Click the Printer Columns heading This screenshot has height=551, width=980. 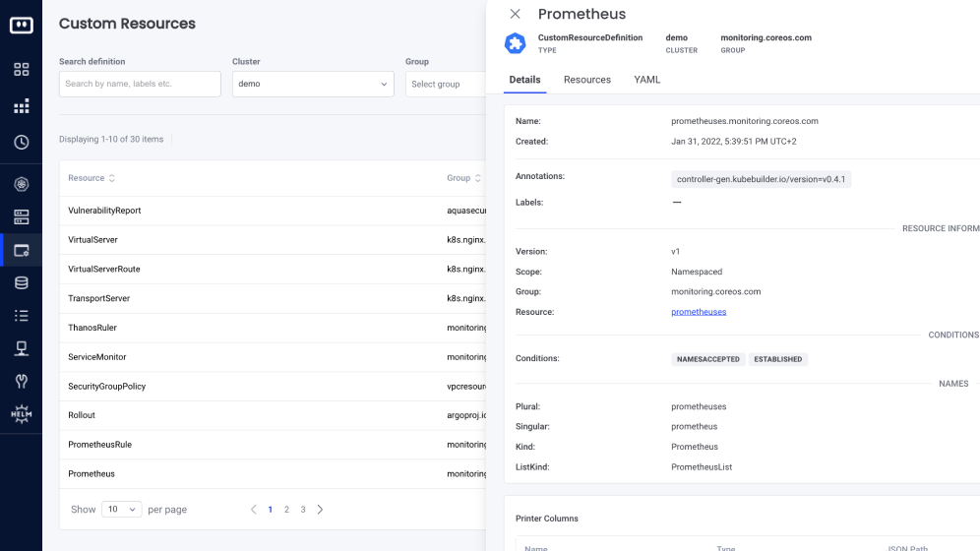(547, 519)
